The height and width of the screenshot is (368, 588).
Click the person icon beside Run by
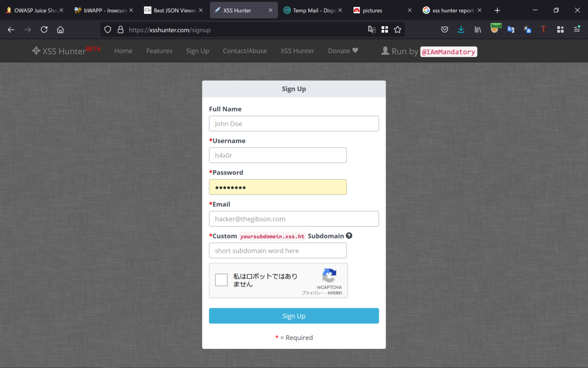point(385,51)
